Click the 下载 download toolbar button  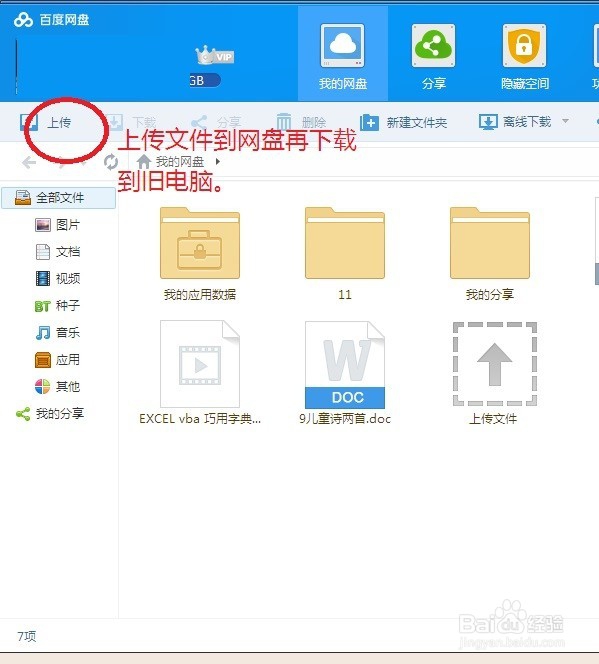(132, 123)
